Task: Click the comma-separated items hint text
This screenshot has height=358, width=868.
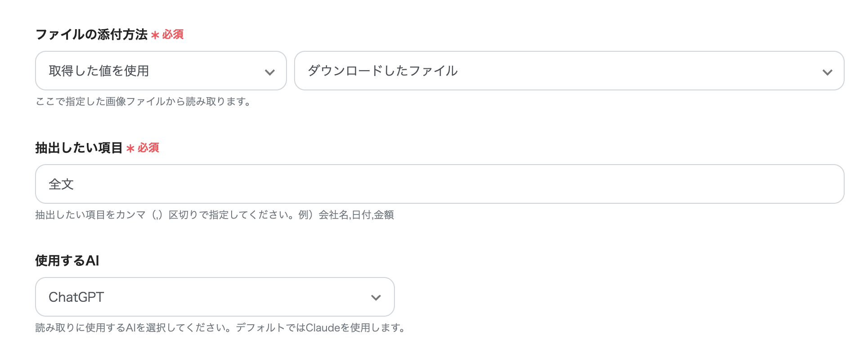Action: [x=215, y=215]
